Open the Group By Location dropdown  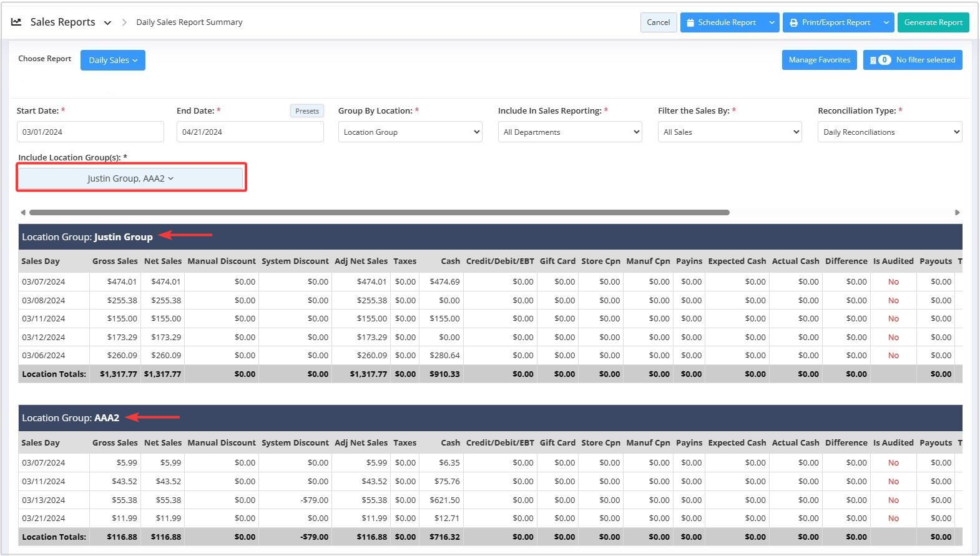pos(410,132)
